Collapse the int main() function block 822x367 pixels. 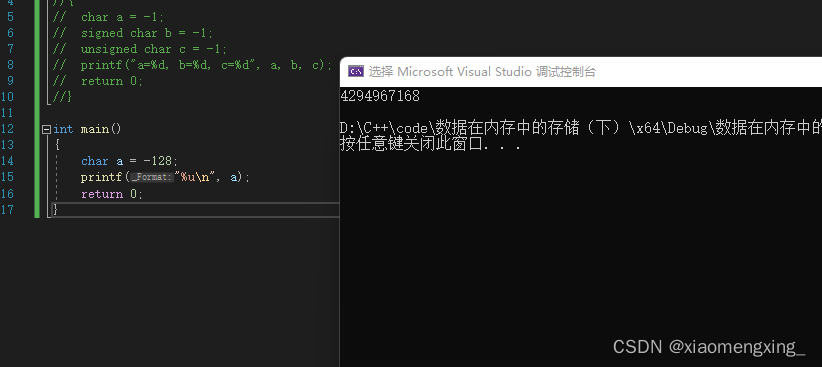click(46, 129)
